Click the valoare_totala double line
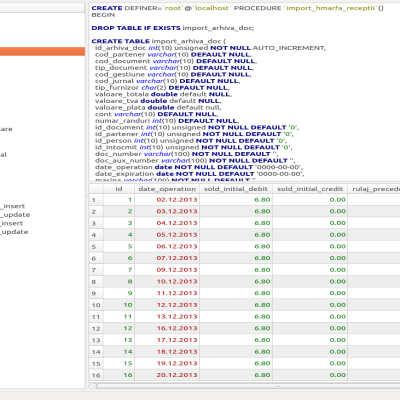400x400 pixels. pyautogui.click(x=163, y=94)
